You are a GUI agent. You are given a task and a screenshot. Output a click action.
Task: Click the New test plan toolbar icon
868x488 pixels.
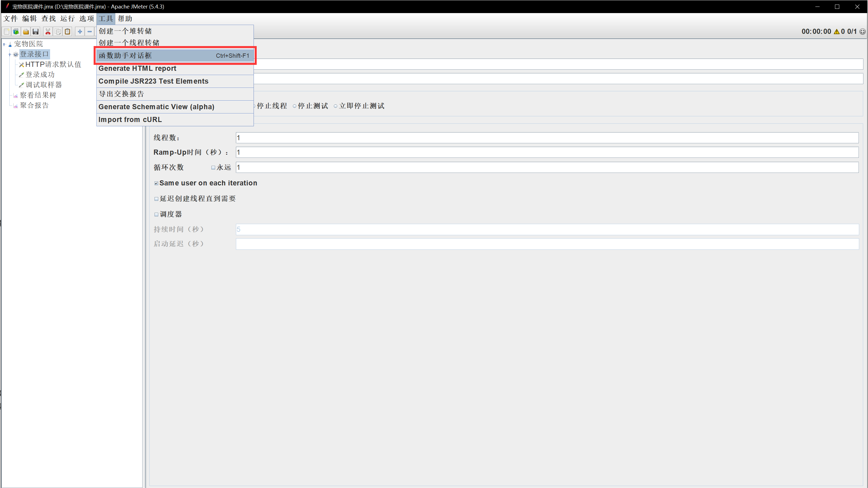point(6,32)
